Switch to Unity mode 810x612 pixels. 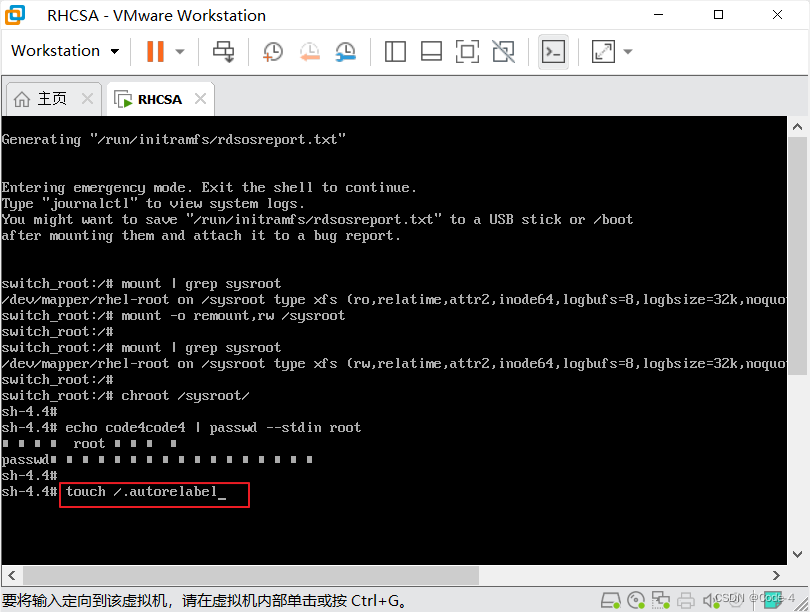pos(504,51)
